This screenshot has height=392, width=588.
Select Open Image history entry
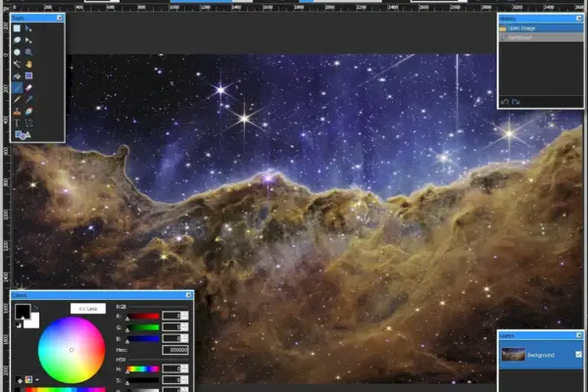540,28
